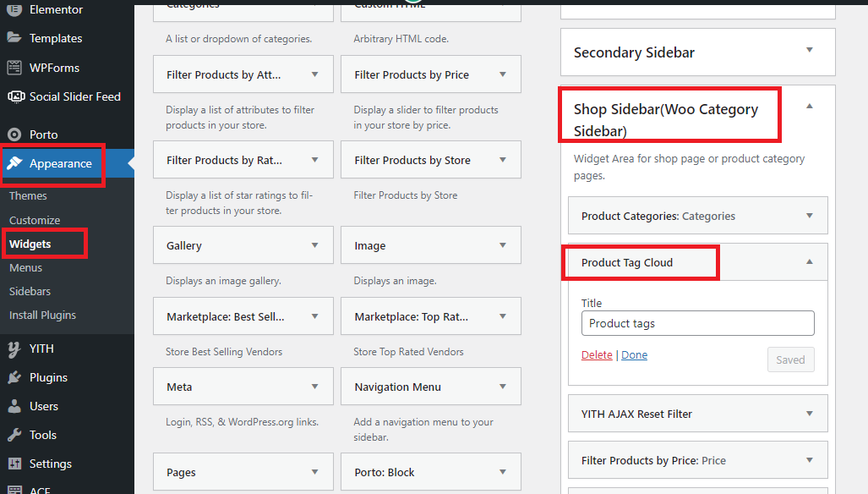This screenshot has width=868, height=494.
Task: Click the Porto theme icon
Action: click(14, 134)
